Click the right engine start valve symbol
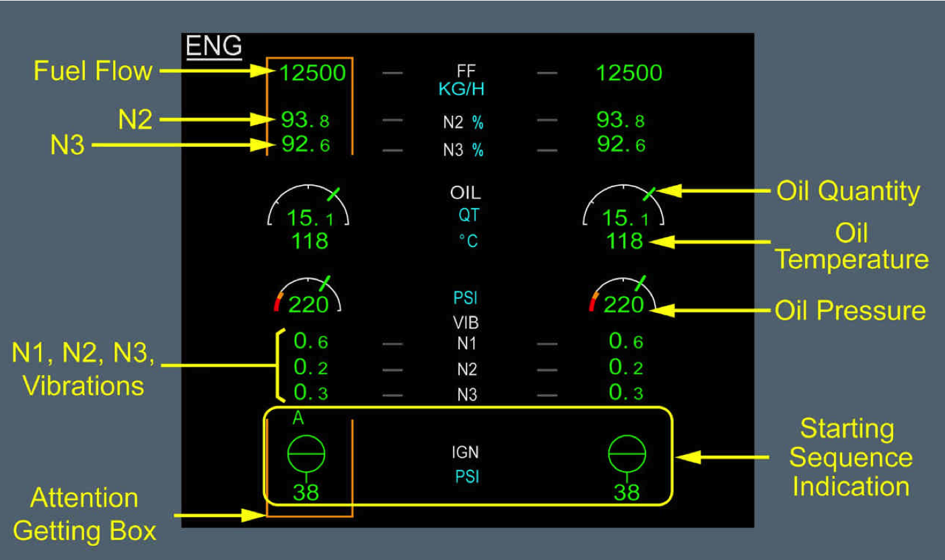Viewport: 945px width, 560px height. 627,454
